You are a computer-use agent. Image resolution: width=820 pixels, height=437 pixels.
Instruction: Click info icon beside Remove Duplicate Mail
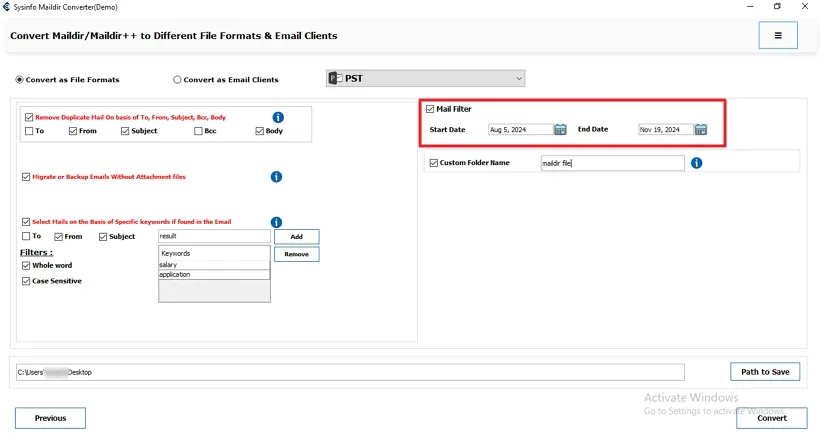(x=278, y=117)
